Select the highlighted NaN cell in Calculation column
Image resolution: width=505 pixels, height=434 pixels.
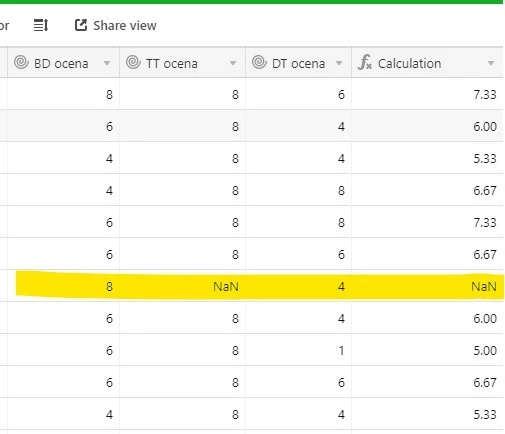pyautogui.click(x=427, y=286)
